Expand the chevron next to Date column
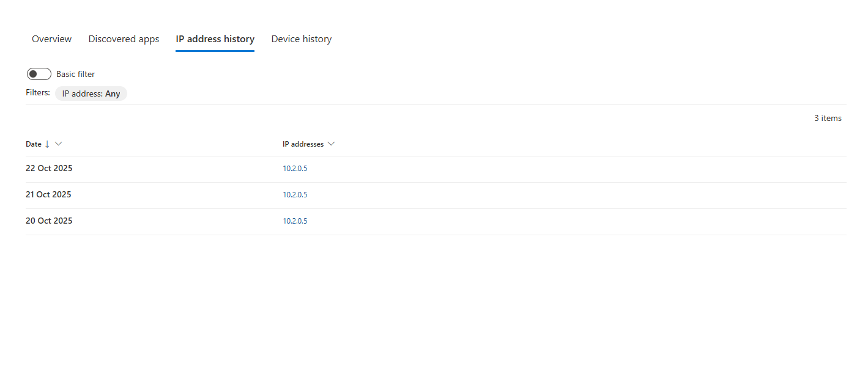The height and width of the screenshot is (366, 868). tap(58, 144)
